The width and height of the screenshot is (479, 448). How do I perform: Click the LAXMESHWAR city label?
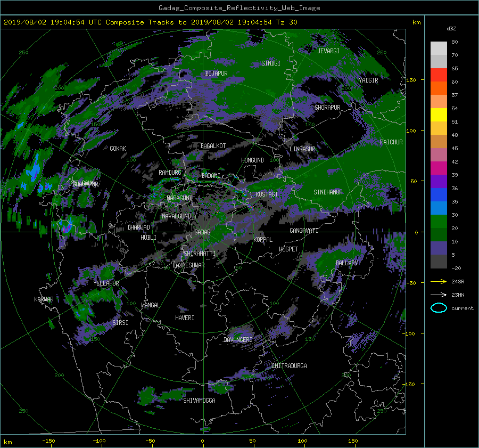click(188, 265)
